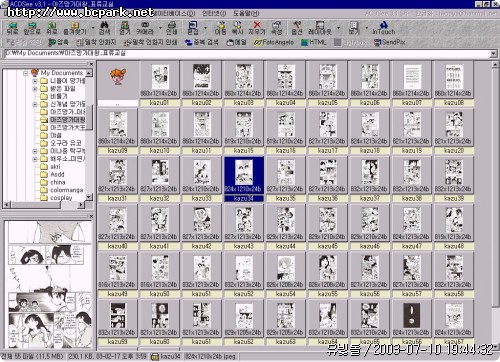This screenshot has height=362, width=500.
Task: Open the 데이터베이스(D) menu
Action: click(175, 13)
